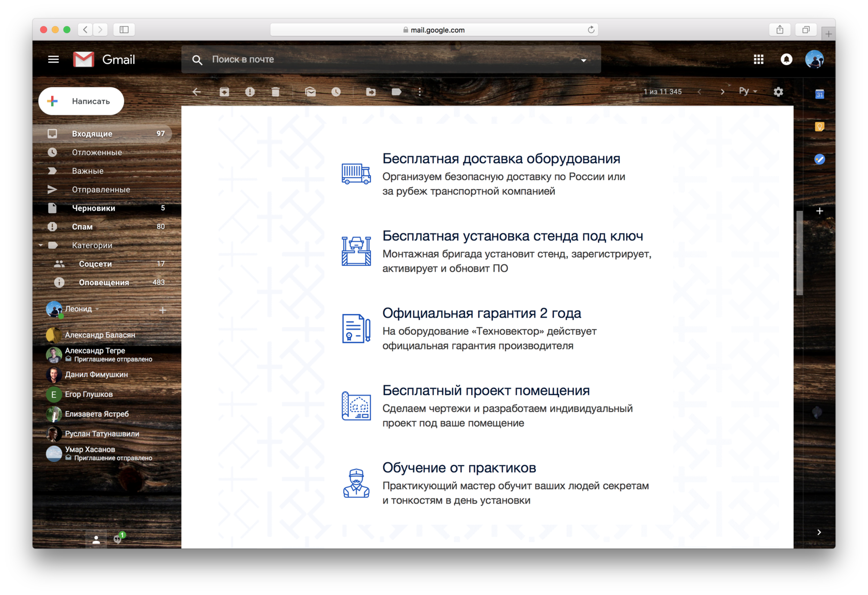
Task: Add new hangouts contact plus
Action: point(163,310)
